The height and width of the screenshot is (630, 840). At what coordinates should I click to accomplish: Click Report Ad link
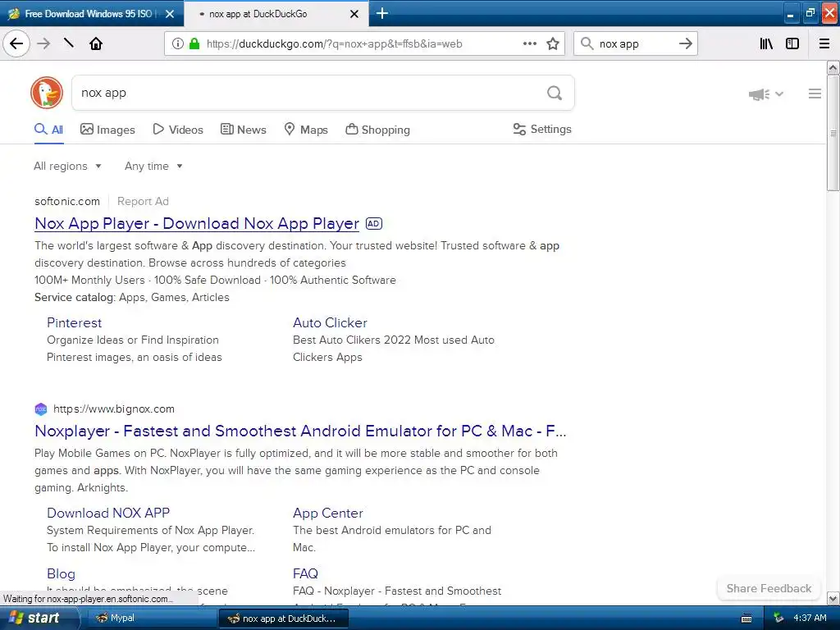click(143, 202)
